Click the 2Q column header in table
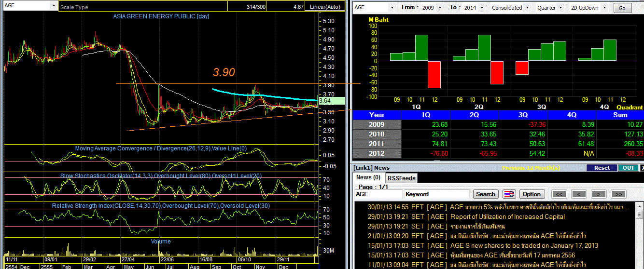This screenshot has height=269, width=644. 474,115
